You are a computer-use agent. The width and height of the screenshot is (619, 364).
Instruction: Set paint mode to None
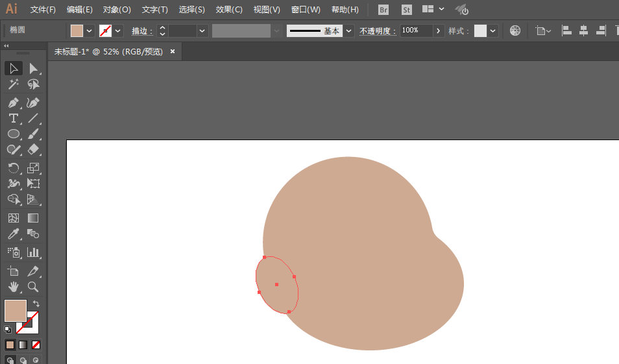coord(36,345)
